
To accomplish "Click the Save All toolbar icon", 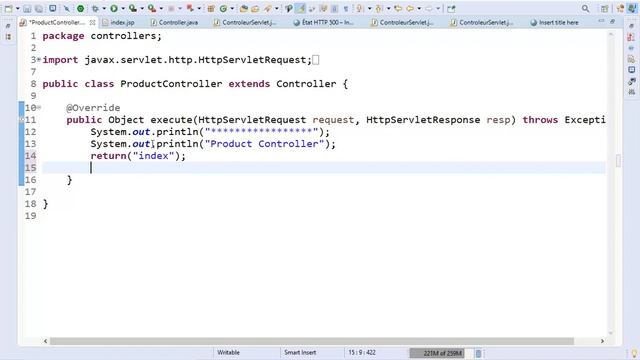I will pyautogui.click(x=39, y=9).
